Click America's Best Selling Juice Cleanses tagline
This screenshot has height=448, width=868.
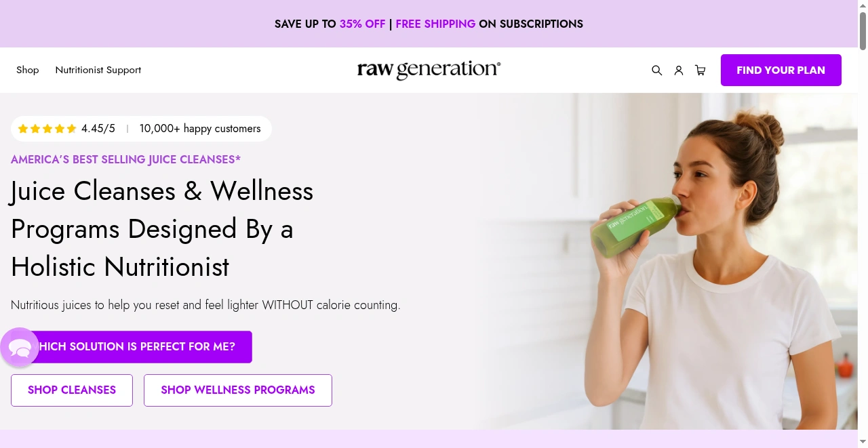[125, 160]
